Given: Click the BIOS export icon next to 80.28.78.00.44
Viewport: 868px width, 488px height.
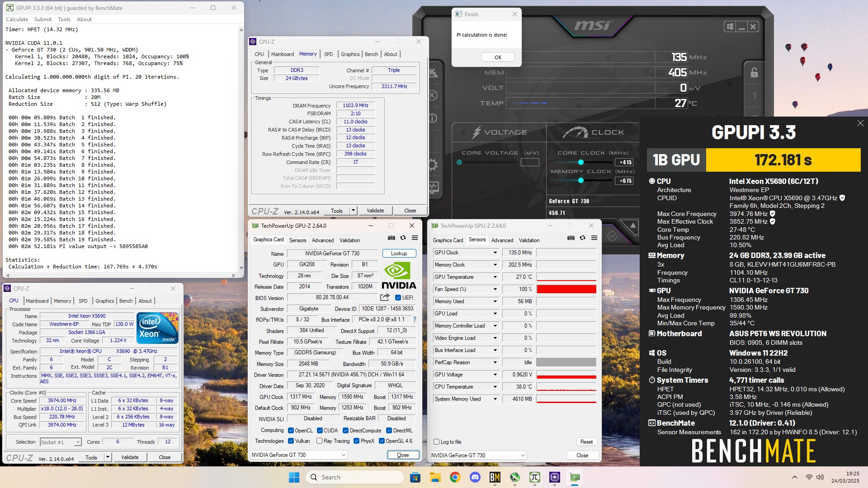Looking at the screenshot, I should pyautogui.click(x=385, y=297).
